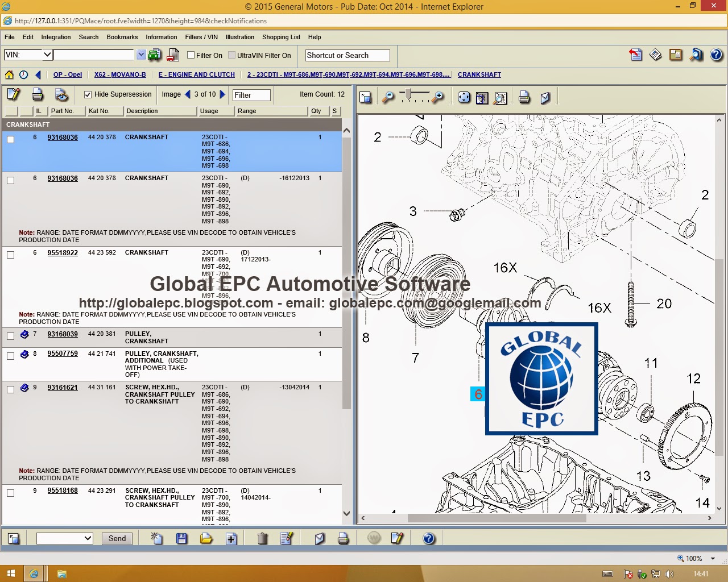
Task: Expand the VIN entry history dropdown arrow
Action: click(x=141, y=55)
